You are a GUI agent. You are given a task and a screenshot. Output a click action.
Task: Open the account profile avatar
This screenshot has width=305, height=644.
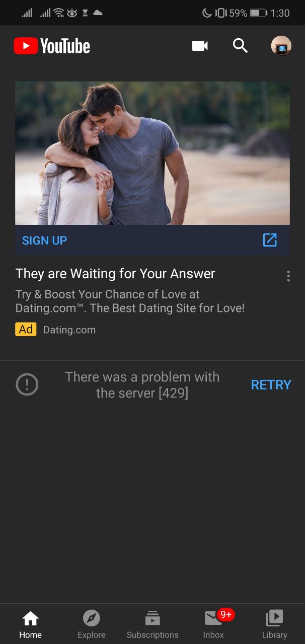(x=281, y=46)
